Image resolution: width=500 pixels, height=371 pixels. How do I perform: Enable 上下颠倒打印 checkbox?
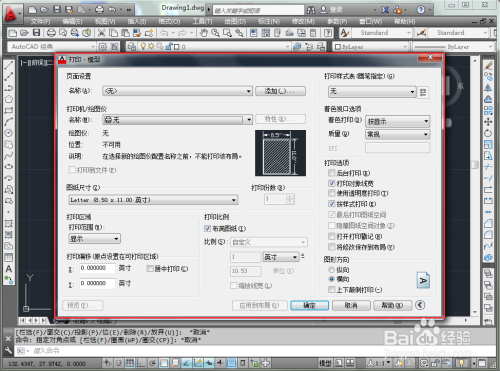331,290
